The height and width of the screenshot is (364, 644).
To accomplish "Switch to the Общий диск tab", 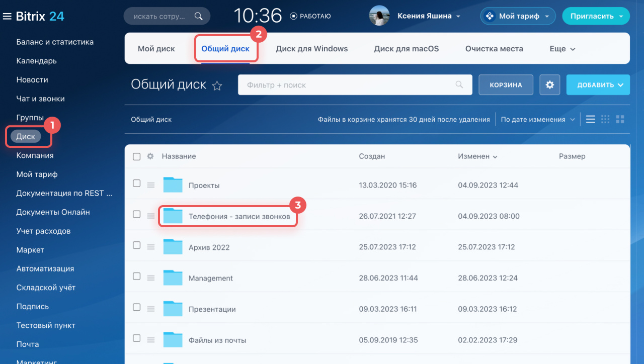I will click(225, 49).
